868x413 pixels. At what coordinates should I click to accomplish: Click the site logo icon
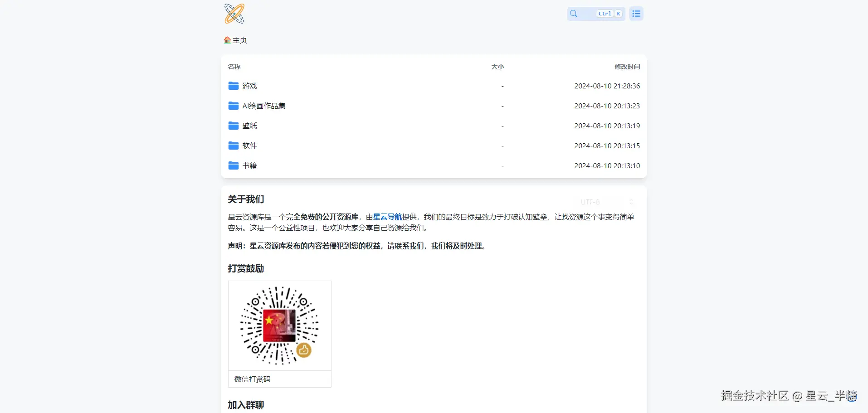click(234, 14)
